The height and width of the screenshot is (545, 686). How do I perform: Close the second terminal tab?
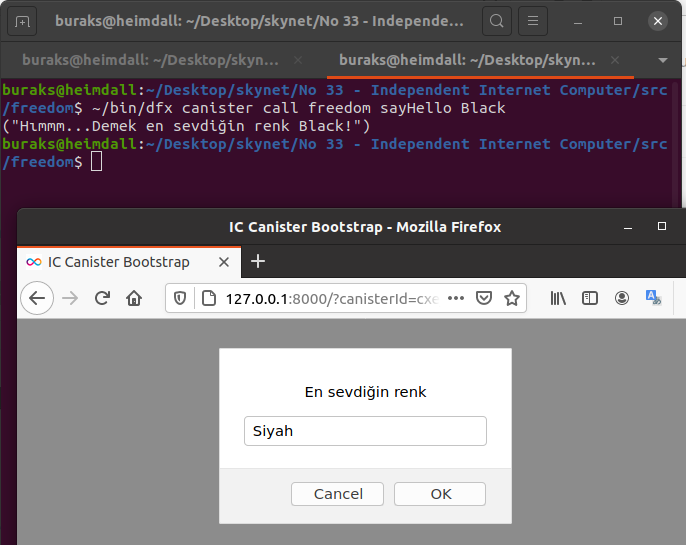click(615, 60)
